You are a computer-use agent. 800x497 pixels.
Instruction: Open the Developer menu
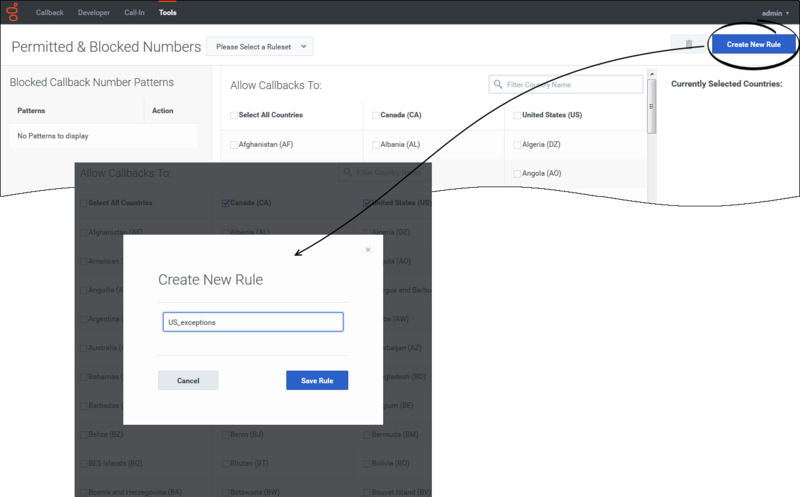(94, 13)
